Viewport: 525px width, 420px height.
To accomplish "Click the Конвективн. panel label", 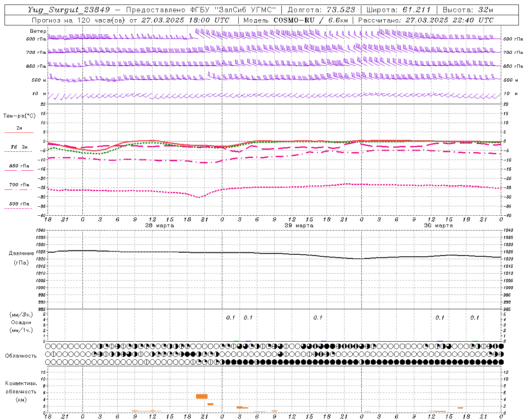I will point(21,383).
